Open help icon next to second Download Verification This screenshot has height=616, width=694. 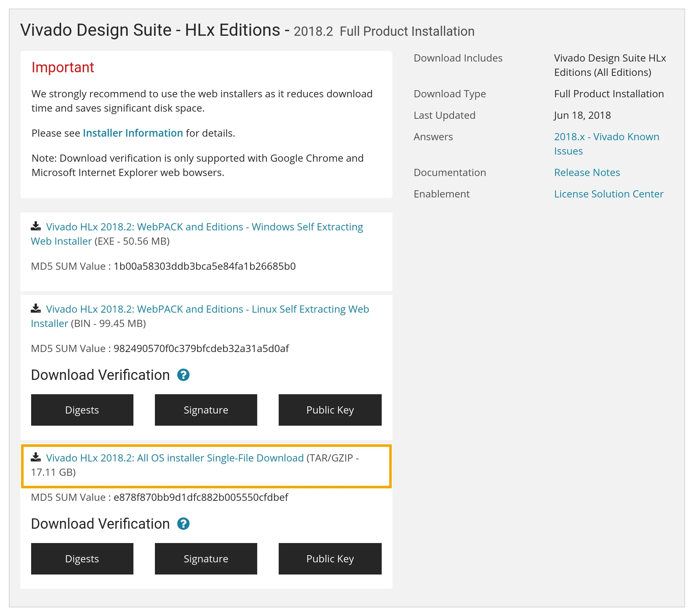coord(184,524)
